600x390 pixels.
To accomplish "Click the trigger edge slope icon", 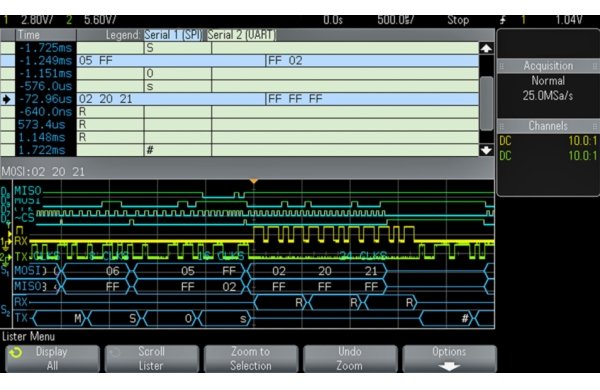I will coord(503,20).
